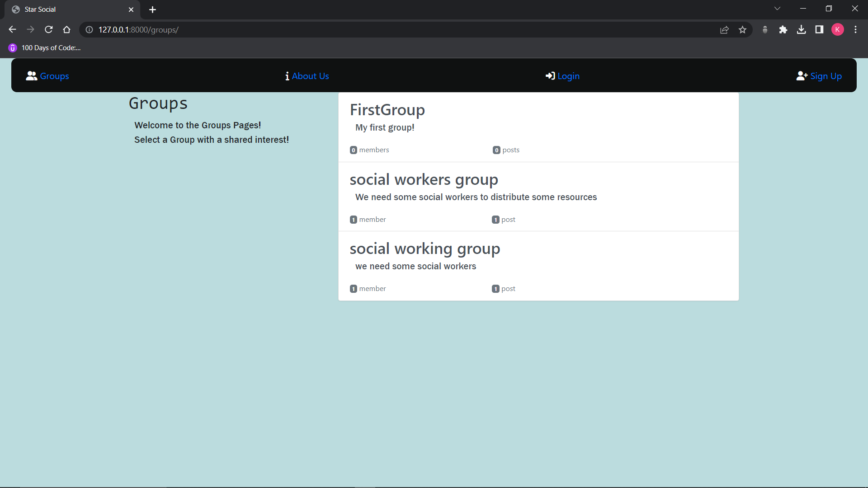Open the browser Extensions puzzle icon

pos(783,30)
